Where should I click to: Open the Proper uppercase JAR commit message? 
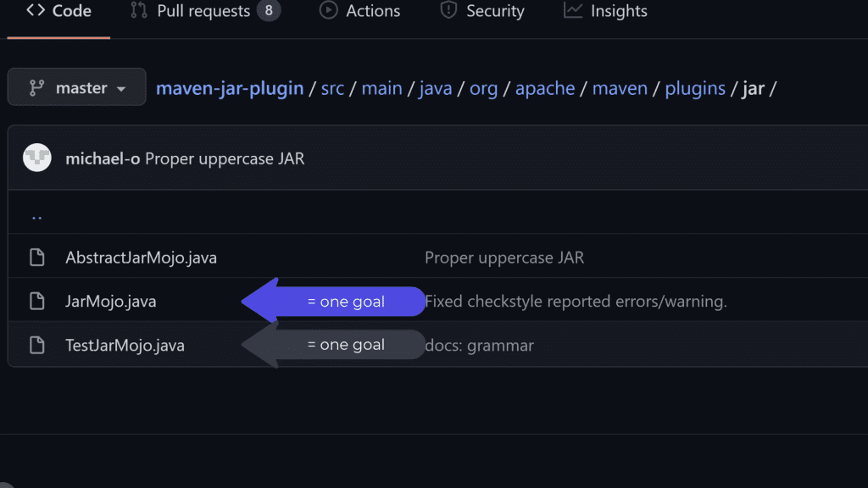225,159
